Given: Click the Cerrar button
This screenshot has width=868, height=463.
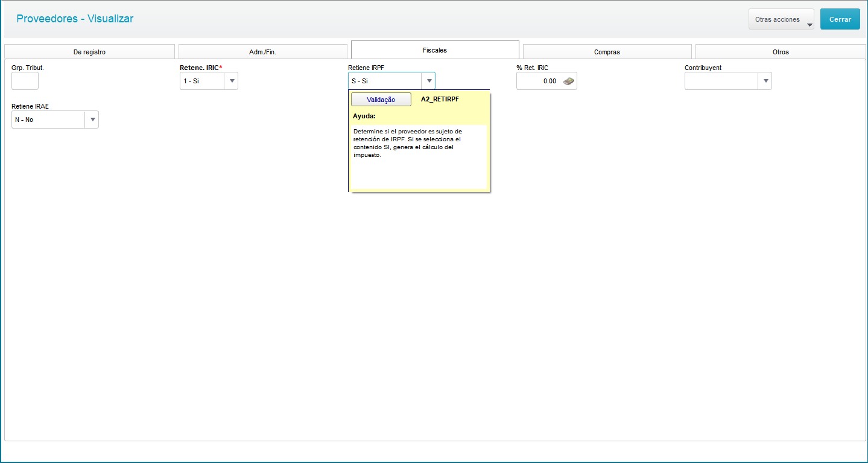Looking at the screenshot, I should click(x=840, y=19).
